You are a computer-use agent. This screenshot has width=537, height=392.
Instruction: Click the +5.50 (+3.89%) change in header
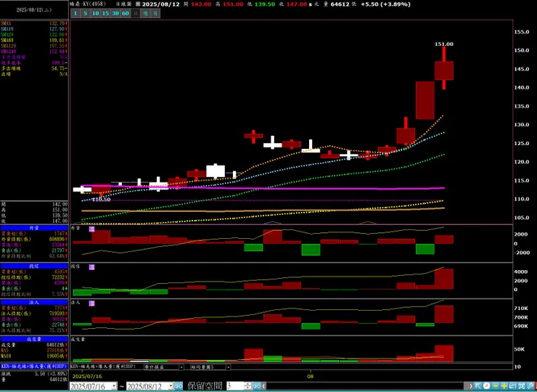point(385,4)
